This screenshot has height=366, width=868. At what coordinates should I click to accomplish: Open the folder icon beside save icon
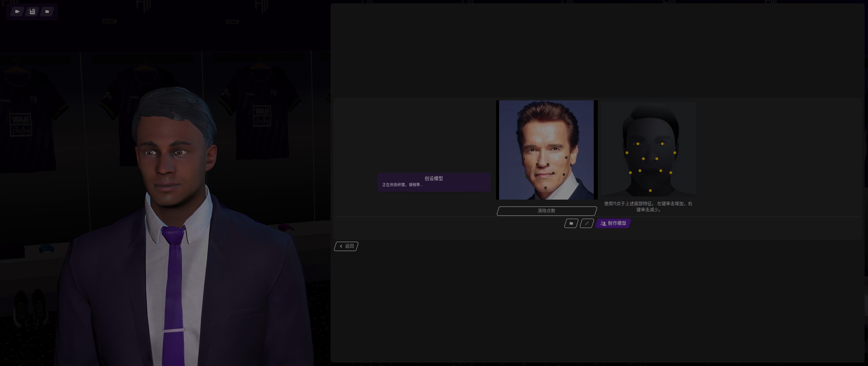point(47,12)
